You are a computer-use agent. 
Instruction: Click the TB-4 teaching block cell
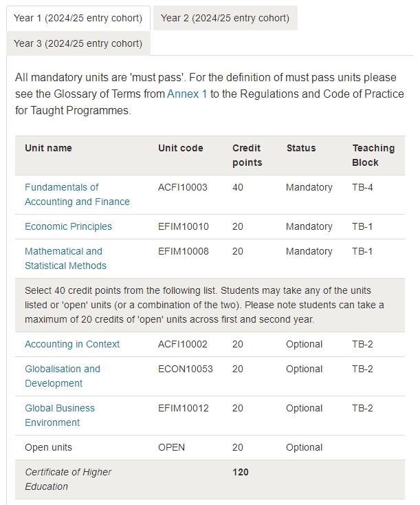[362, 187]
